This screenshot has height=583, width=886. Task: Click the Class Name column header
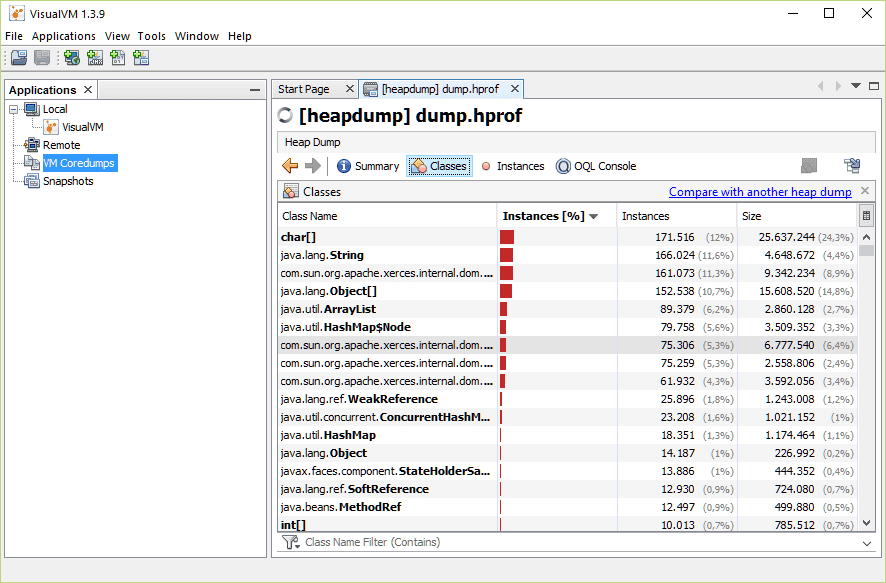pos(387,216)
